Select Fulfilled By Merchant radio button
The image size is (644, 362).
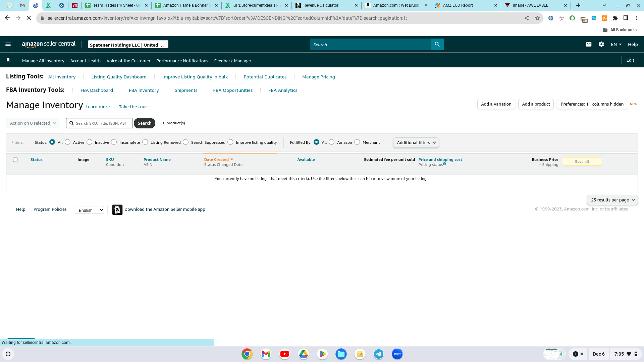(357, 142)
